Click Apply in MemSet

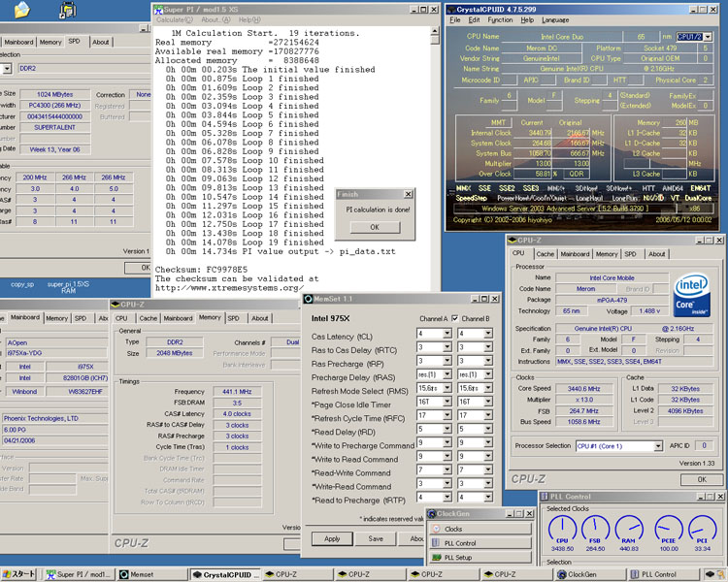(332, 538)
